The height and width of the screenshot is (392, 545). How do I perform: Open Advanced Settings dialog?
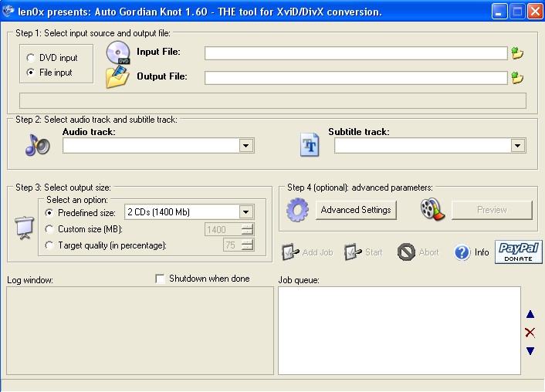(356, 210)
